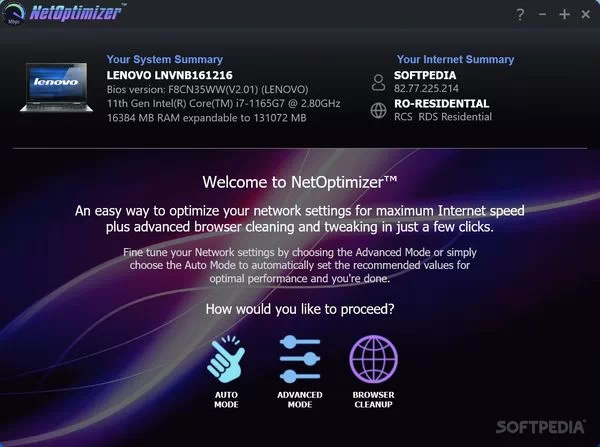600x447 pixels.
Task: Select the ADVANCED MODE label
Action: coord(300,400)
